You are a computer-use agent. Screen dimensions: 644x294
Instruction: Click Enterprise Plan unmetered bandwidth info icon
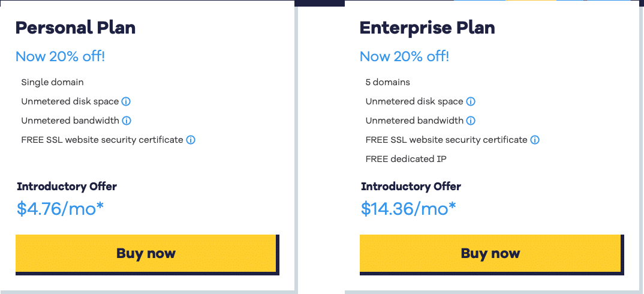click(471, 121)
